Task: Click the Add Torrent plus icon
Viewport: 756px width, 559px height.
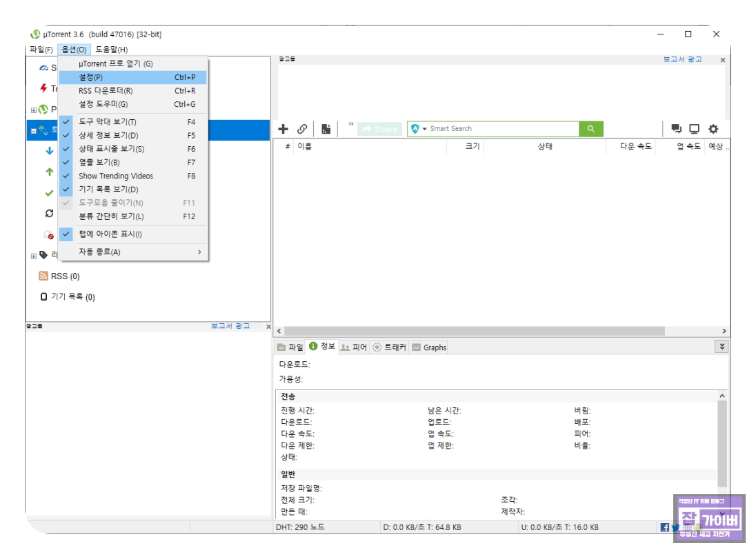Action: coord(283,129)
